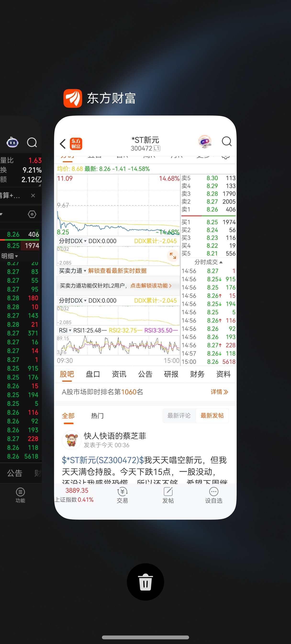Screen dimensions: 291x644
Task: Tap the trash icon to clear recent apps
Action: click(x=145, y=582)
